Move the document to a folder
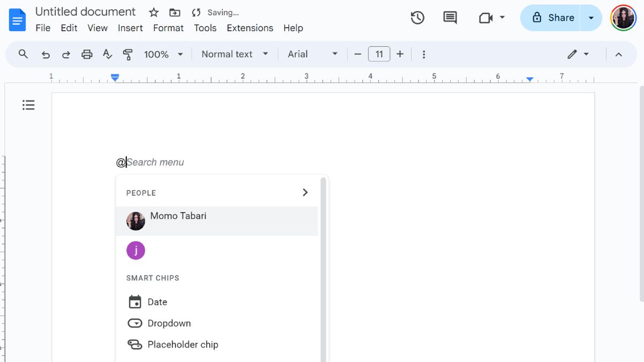The height and width of the screenshot is (362, 644). [174, 12]
